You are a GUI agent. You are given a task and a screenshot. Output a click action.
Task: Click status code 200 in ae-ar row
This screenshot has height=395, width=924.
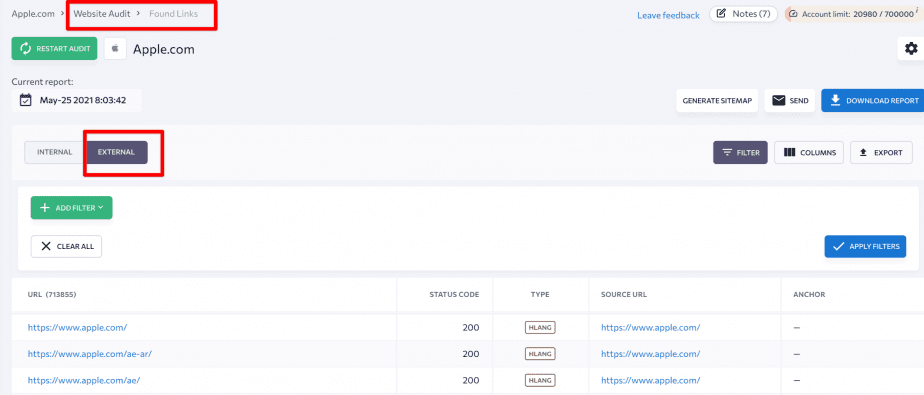(471, 354)
